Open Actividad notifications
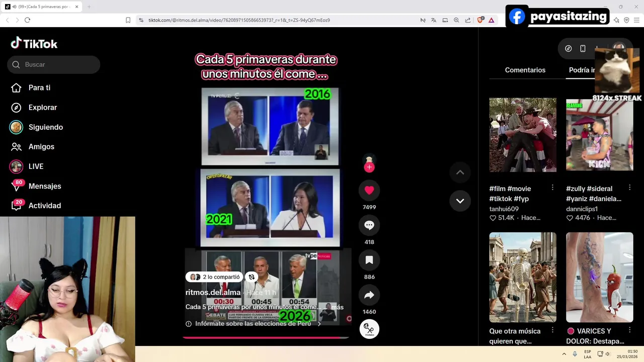 [x=45, y=206]
